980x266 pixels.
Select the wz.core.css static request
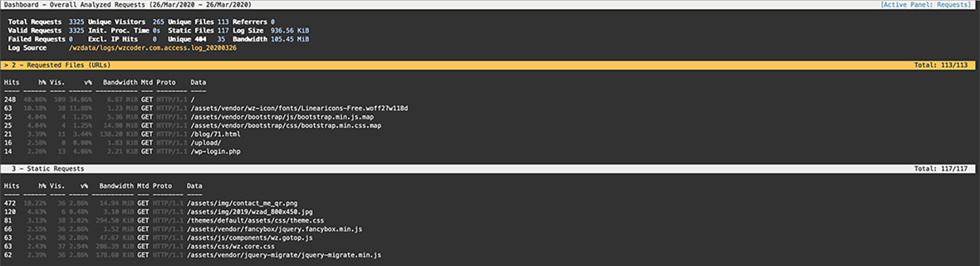pos(230,246)
